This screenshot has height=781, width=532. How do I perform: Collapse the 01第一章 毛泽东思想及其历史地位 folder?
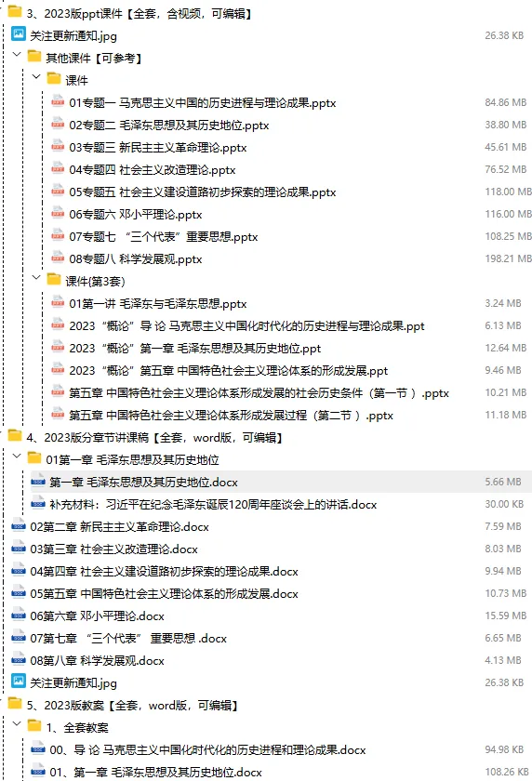[17, 456]
